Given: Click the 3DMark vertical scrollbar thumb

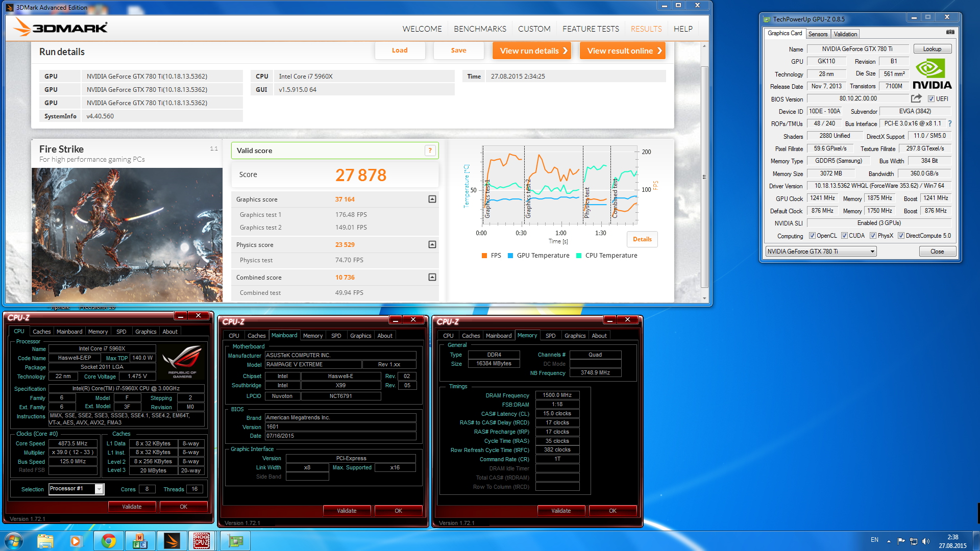Looking at the screenshot, I should (x=704, y=177).
